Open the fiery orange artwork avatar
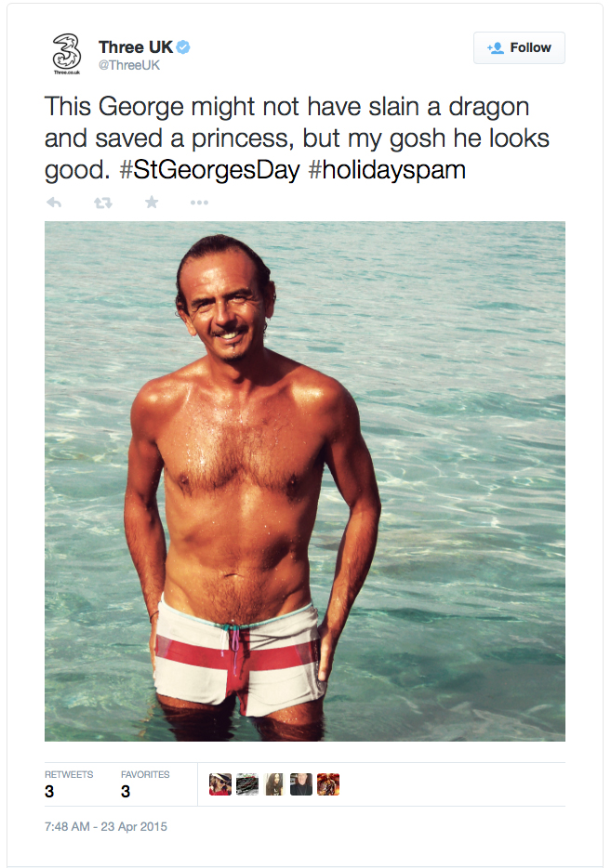This screenshot has width=611, height=868. coord(328,784)
